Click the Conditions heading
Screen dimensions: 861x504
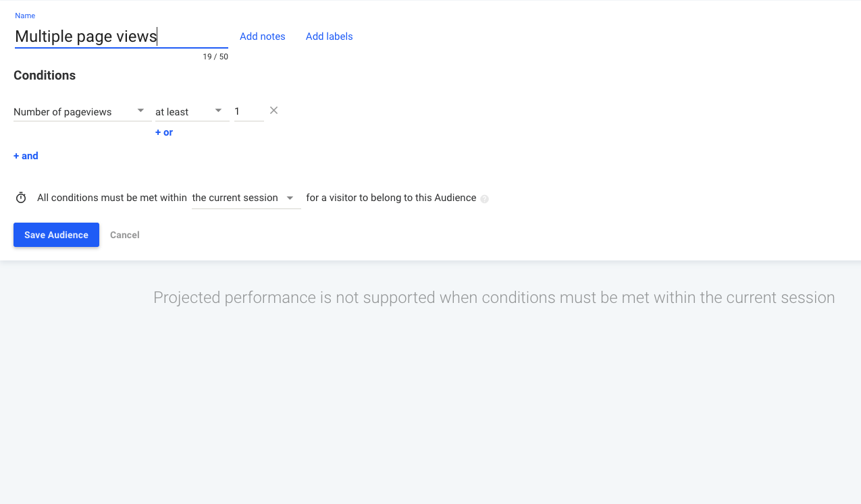(45, 76)
